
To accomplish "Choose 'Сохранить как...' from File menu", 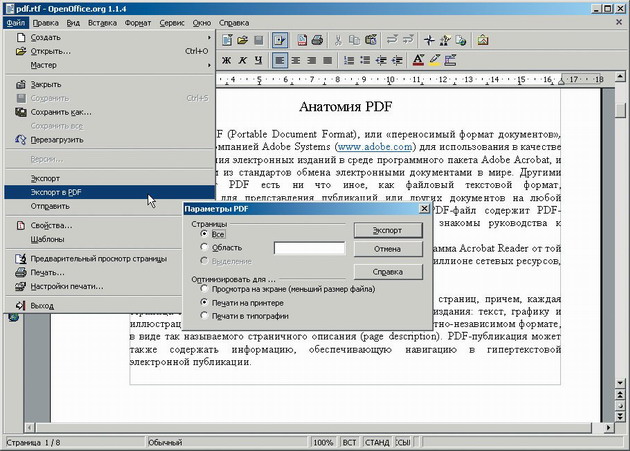I will click(60, 112).
